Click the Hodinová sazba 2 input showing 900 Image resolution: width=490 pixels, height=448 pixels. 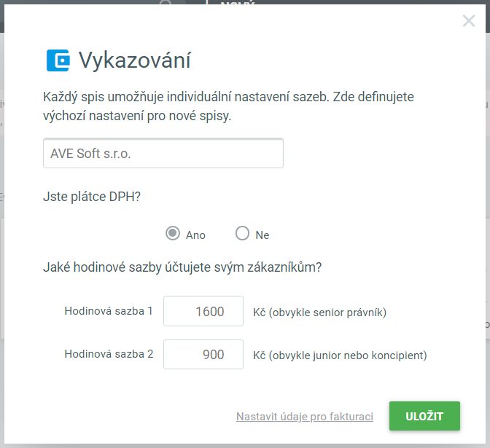click(x=203, y=355)
